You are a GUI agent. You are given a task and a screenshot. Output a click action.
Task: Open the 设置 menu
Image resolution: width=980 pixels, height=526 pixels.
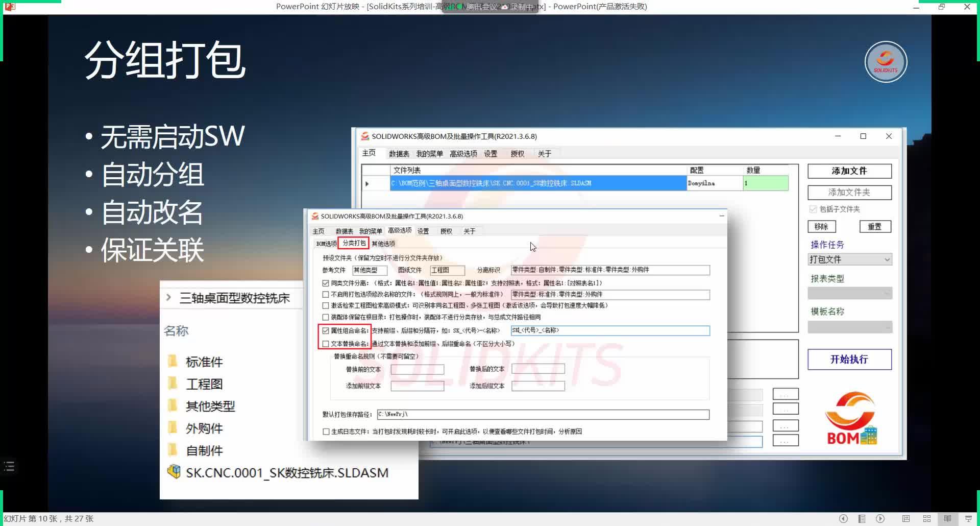point(423,231)
